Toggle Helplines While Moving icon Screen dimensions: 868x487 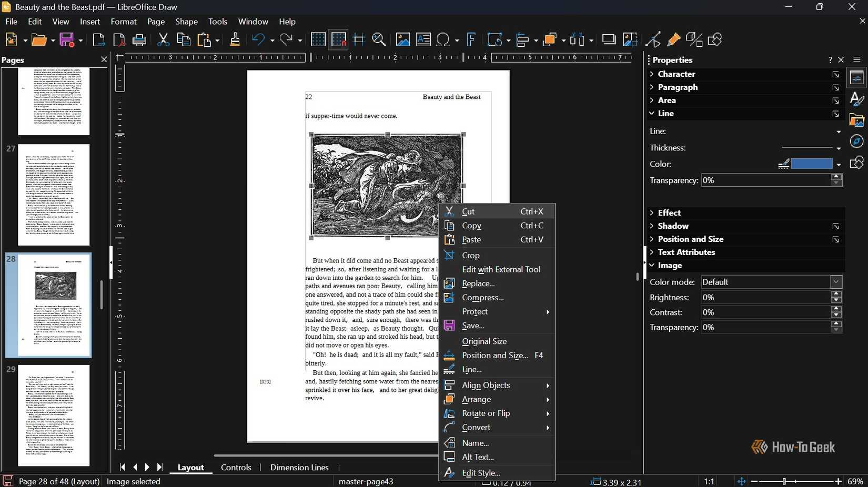point(359,40)
